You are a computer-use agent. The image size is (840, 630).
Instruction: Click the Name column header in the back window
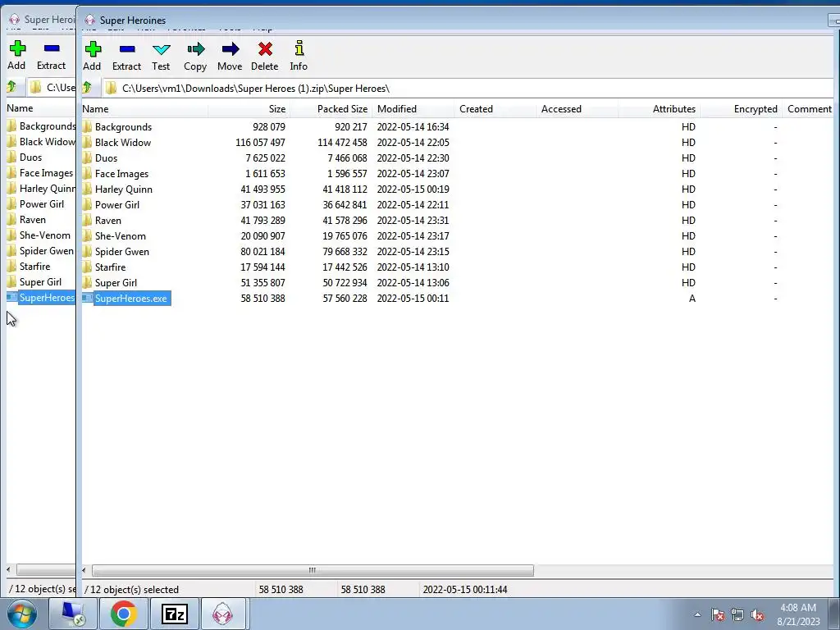point(41,107)
